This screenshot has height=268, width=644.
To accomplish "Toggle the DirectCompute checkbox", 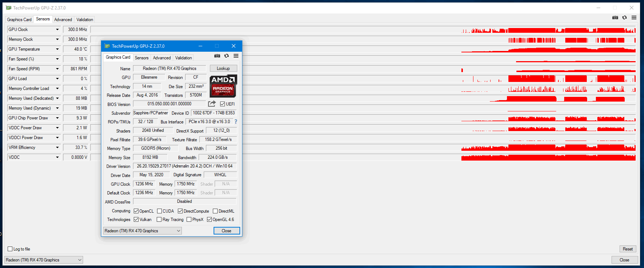I will (x=180, y=211).
